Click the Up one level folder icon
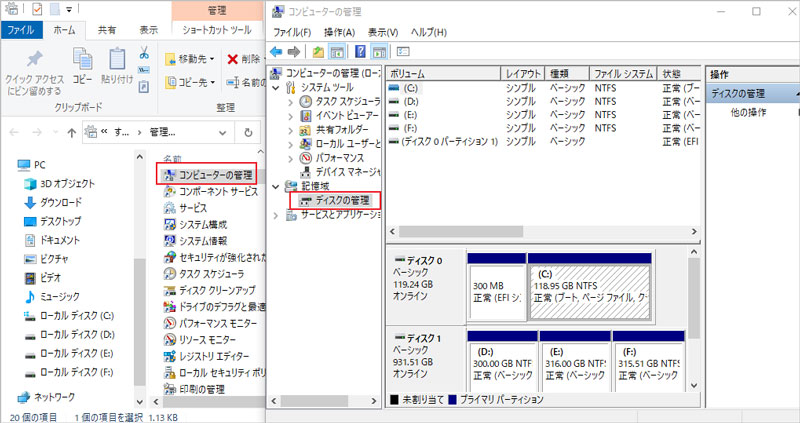800x423 pixels. pos(318,52)
